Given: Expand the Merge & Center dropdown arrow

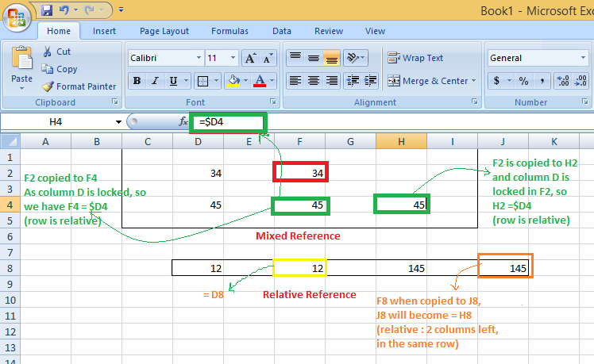Looking at the screenshot, I should [x=473, y=81].
